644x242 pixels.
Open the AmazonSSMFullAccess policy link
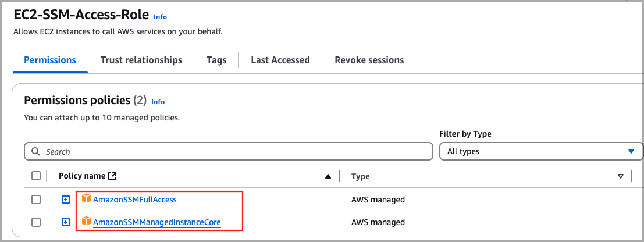(x=134, y=200)
